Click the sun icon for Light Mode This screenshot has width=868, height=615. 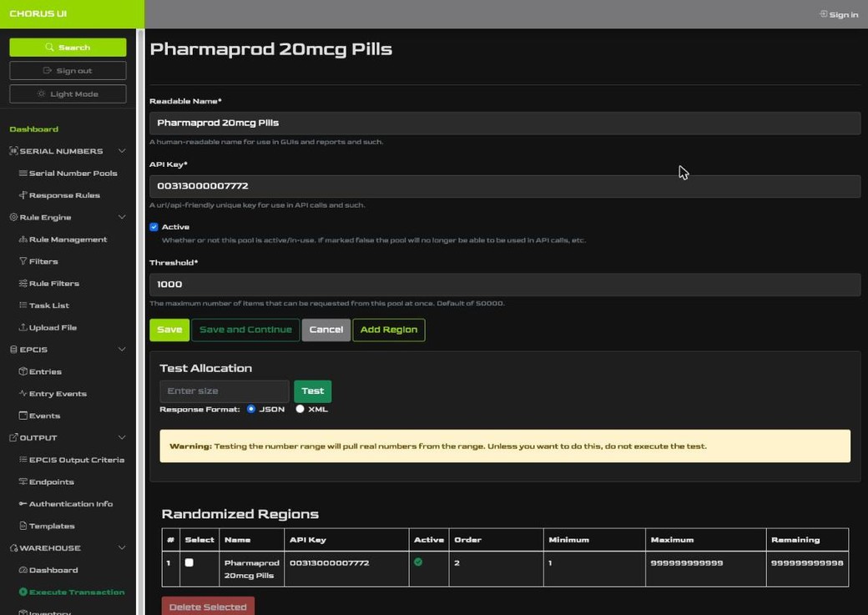click(42, 94)
